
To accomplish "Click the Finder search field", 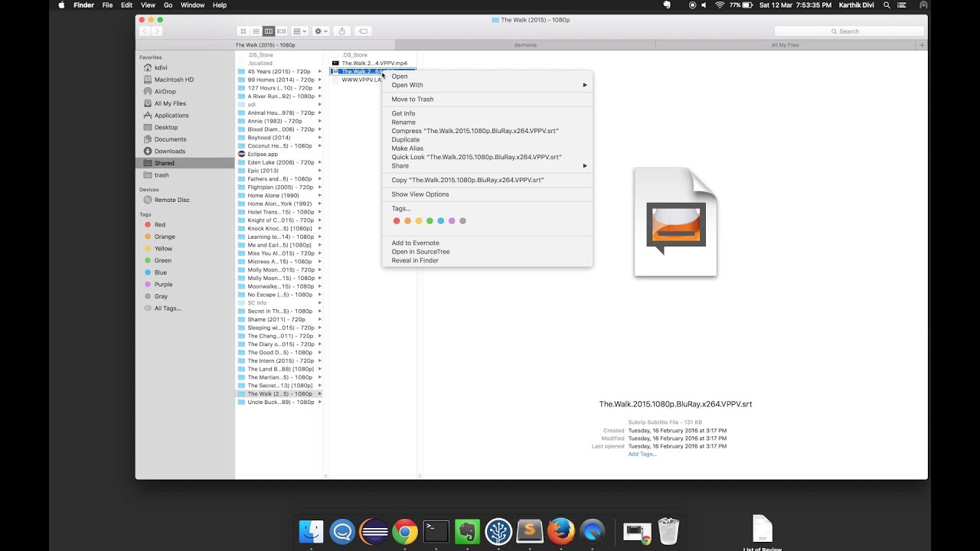I will click(x=848, y=31).
